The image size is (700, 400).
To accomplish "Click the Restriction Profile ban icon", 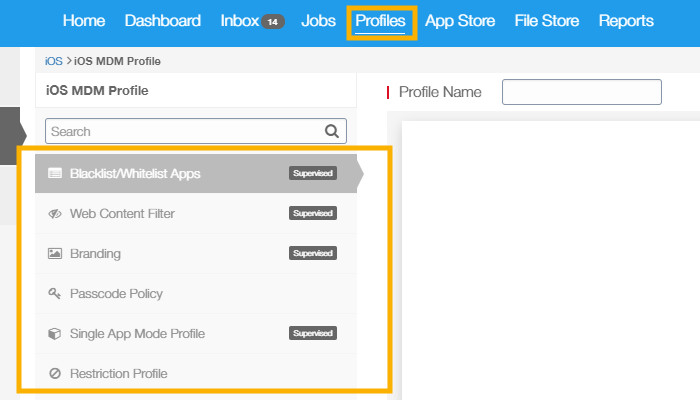I will point(55,373).
